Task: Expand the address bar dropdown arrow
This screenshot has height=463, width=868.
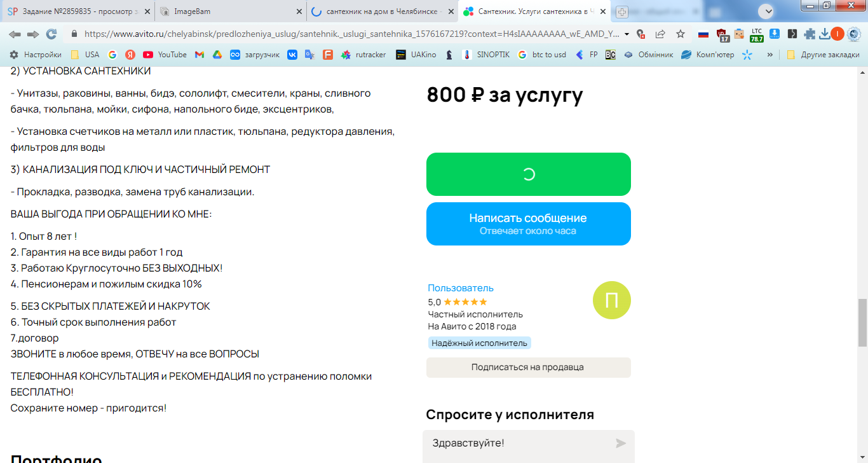Action: coord(627,34)
